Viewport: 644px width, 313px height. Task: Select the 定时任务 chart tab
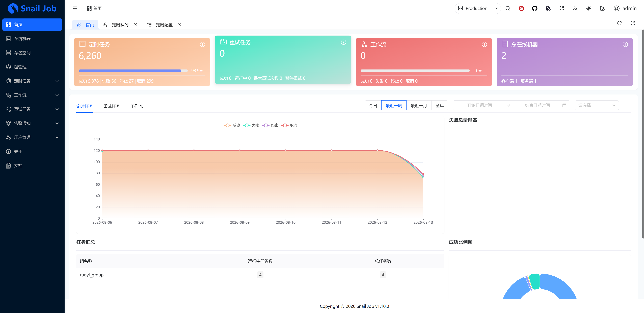tap(85, 106)
